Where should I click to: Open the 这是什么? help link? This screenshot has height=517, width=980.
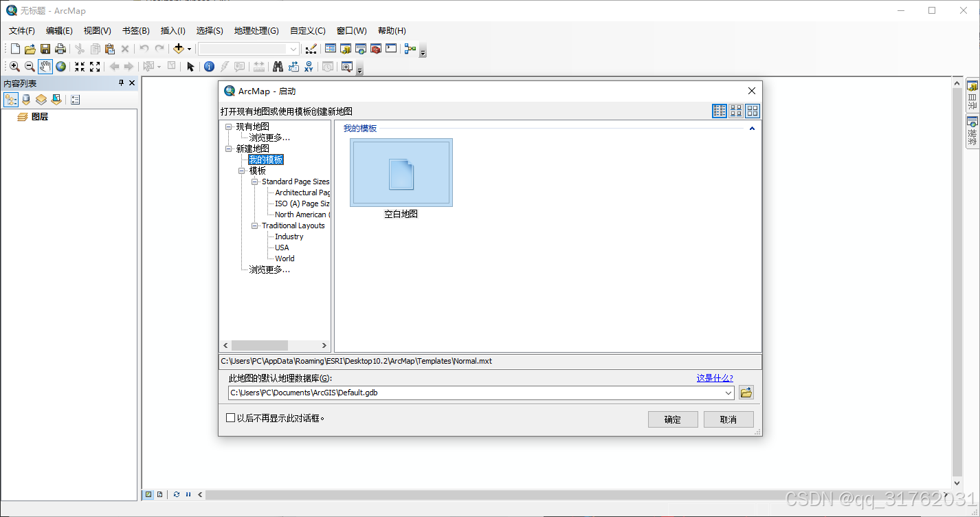(x=715, y=377)
